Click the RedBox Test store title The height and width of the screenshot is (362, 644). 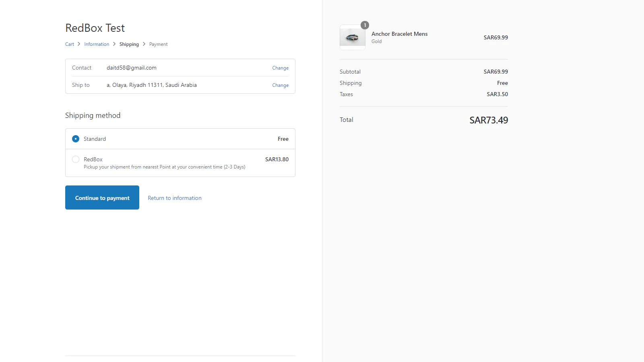click(95, 28)
